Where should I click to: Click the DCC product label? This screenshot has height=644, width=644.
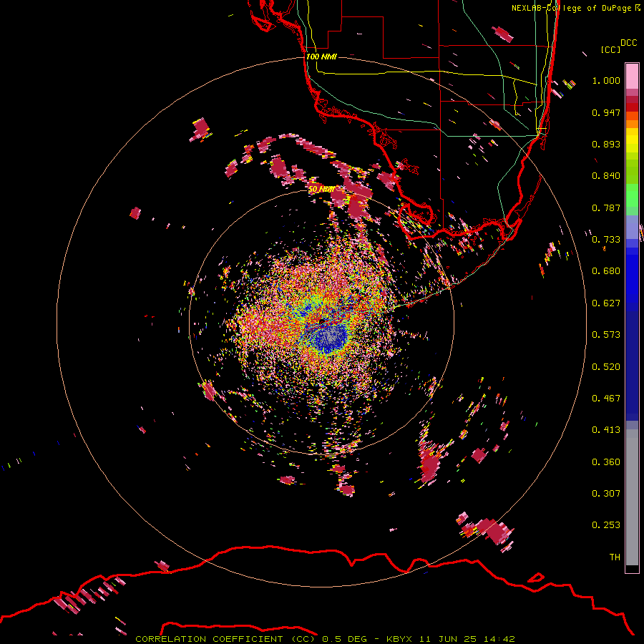tap(628, 43)
